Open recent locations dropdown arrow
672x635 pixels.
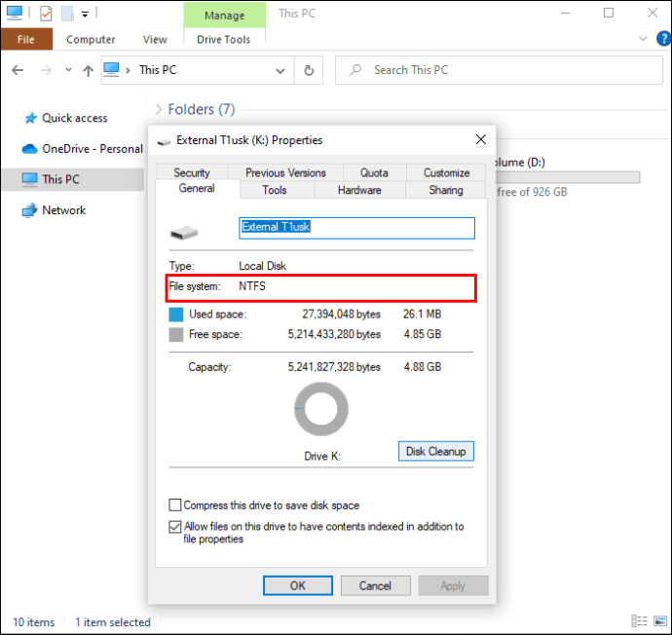tap(68, 69)
